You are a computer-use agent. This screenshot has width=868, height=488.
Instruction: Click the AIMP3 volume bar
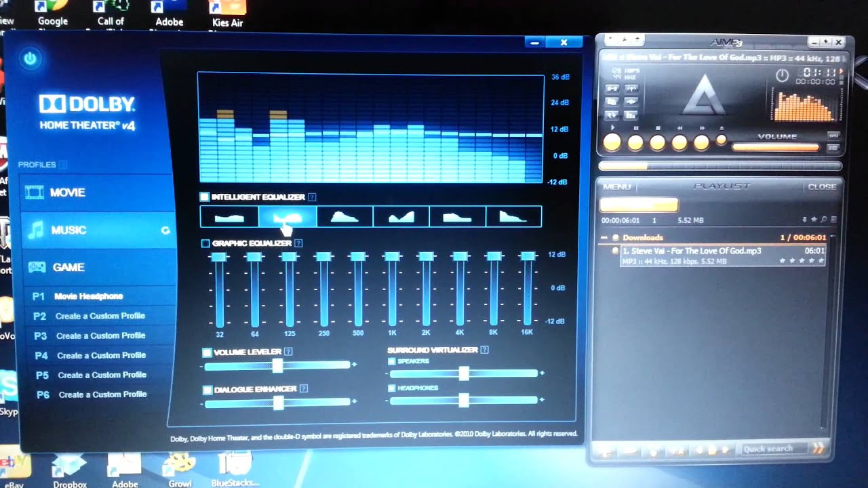tap(776, 146)
